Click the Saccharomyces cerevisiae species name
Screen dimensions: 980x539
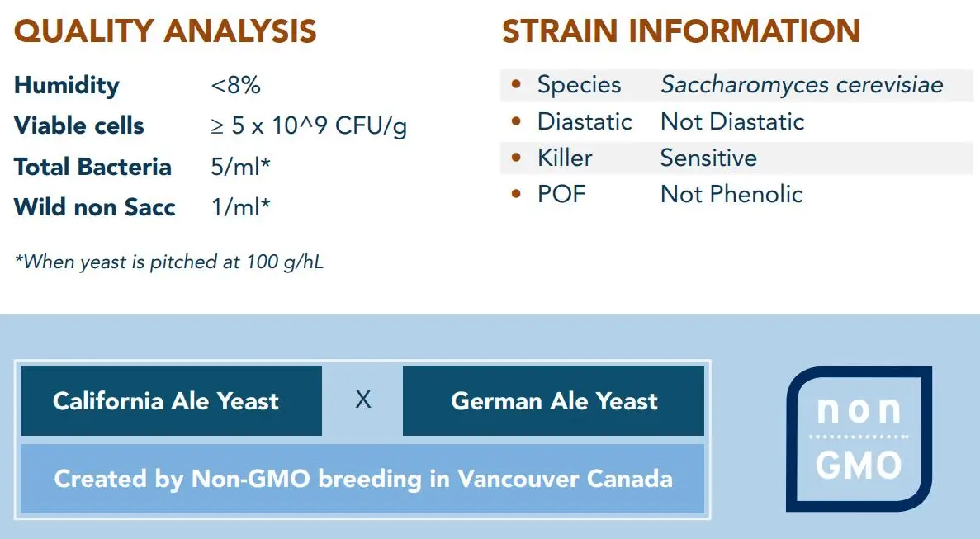(802, 84)
